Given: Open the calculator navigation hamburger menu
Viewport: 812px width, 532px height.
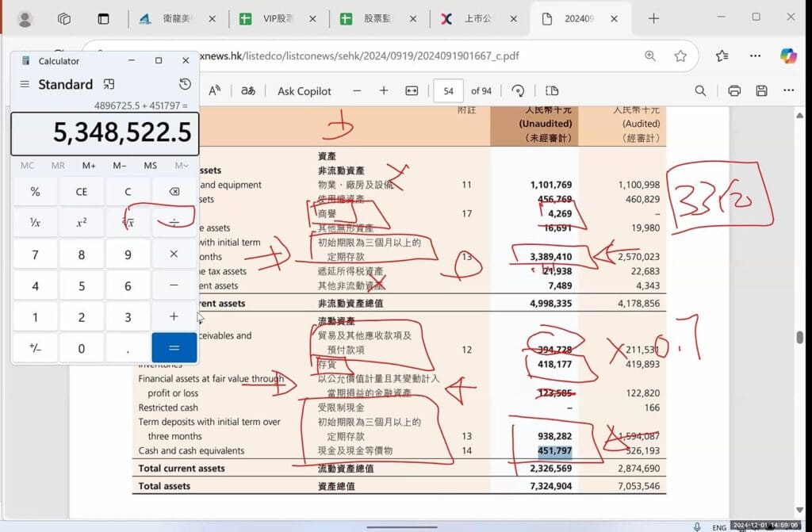Looking at the screenshot, I should tap(25, 84).
